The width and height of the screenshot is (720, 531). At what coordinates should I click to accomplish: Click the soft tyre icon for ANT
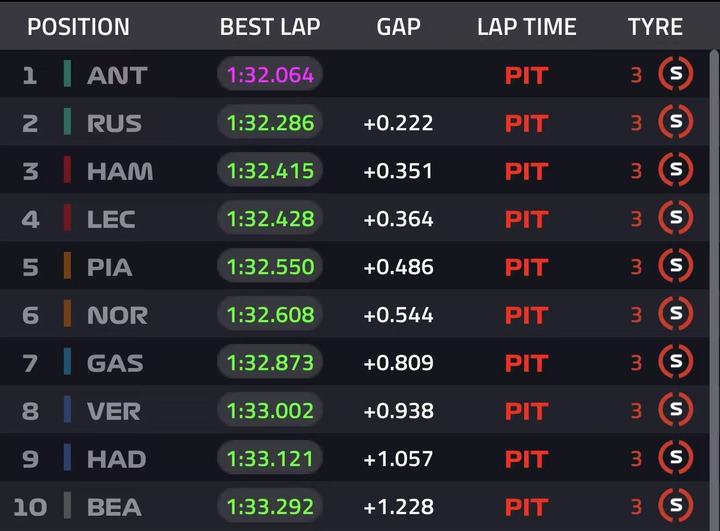[676, 74]
